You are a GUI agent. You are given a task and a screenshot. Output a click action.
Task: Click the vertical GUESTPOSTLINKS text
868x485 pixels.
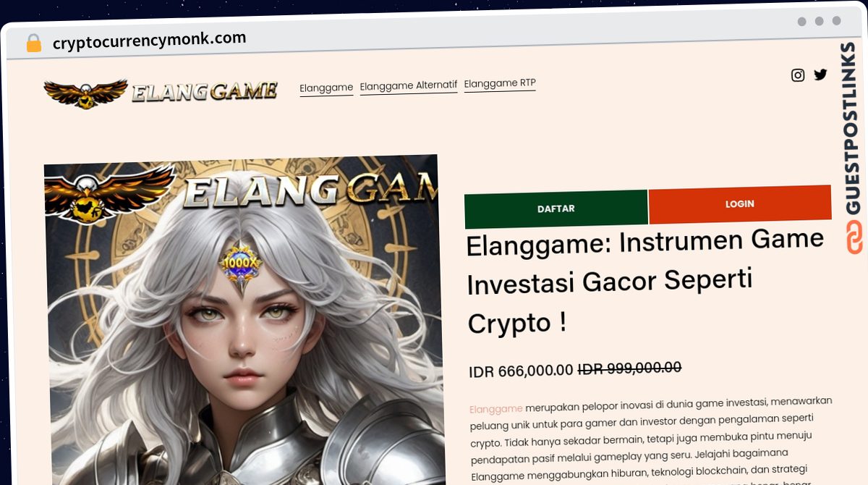pos(850,130)
